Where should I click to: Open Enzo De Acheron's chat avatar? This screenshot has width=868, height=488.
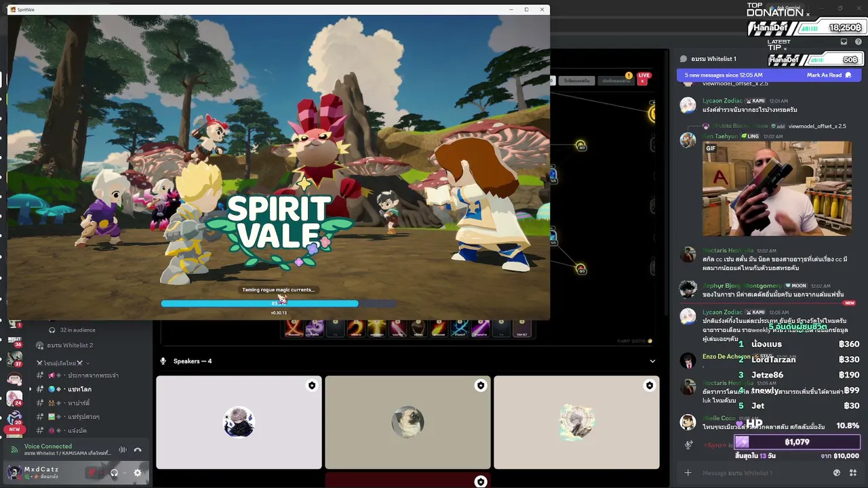coord(688,360)
